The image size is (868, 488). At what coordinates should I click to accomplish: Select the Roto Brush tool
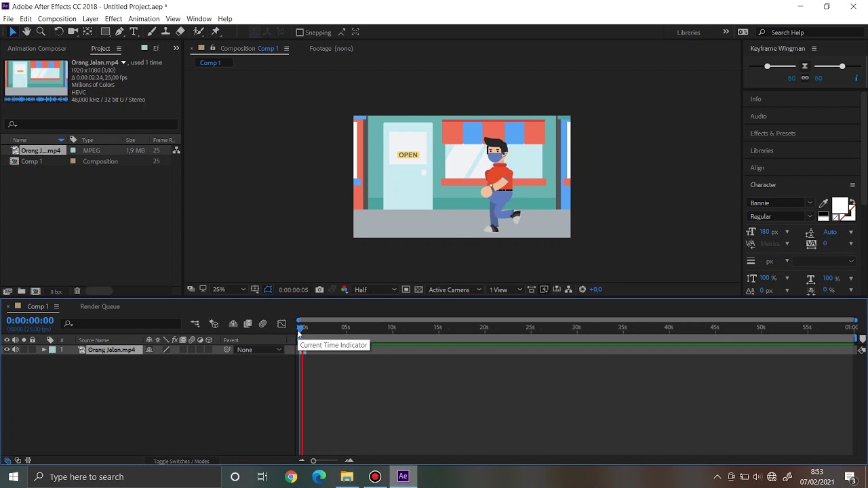(199, 32)
